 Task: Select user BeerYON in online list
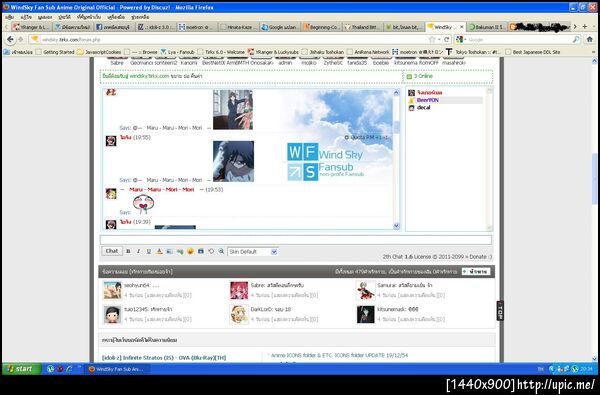click(427, 100)
